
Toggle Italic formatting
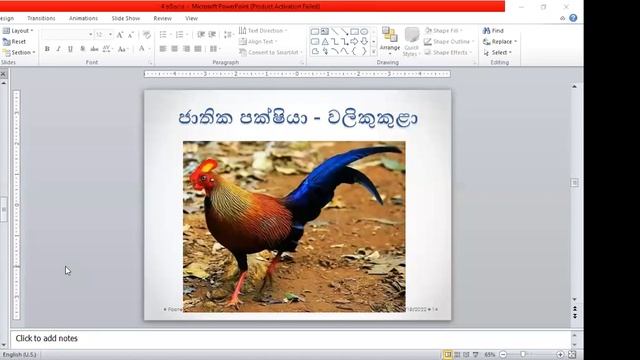(58, 49)
